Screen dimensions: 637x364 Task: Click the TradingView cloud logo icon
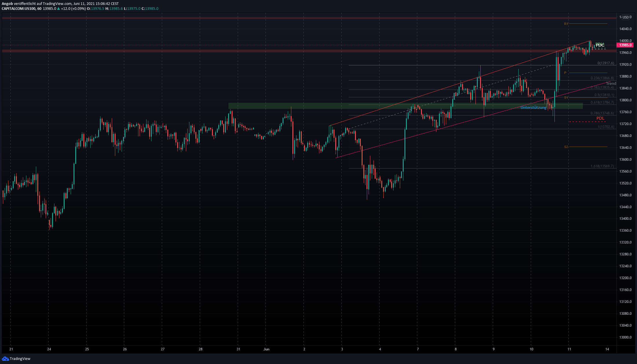pyautogui.click(x=5, y=358)
